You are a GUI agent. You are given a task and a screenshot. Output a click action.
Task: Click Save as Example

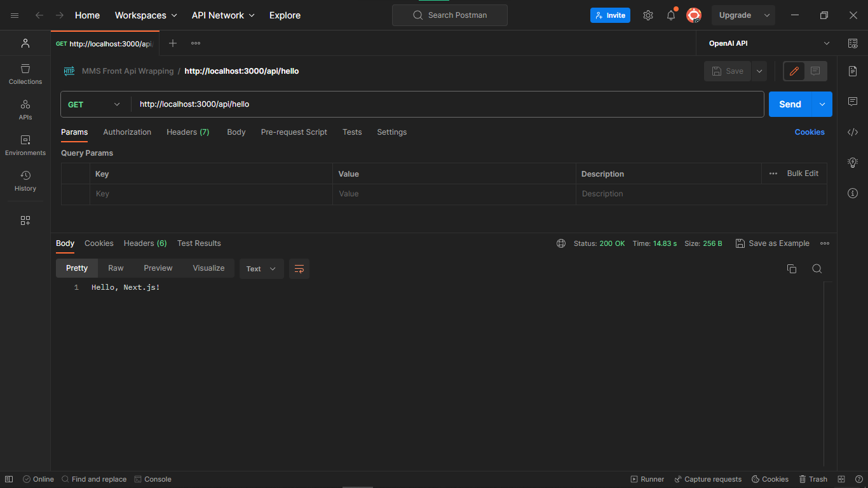(x=773, y=243)
